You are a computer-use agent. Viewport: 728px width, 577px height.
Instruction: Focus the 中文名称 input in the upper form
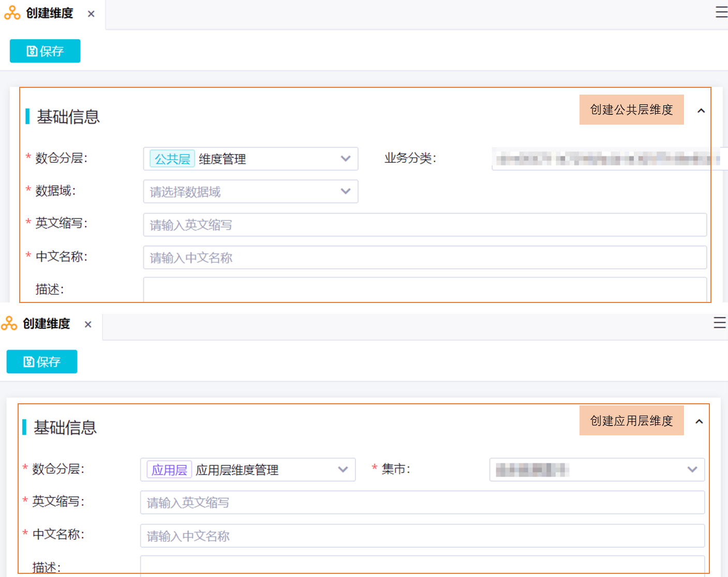pyautogui.click(x=425, y=257)
